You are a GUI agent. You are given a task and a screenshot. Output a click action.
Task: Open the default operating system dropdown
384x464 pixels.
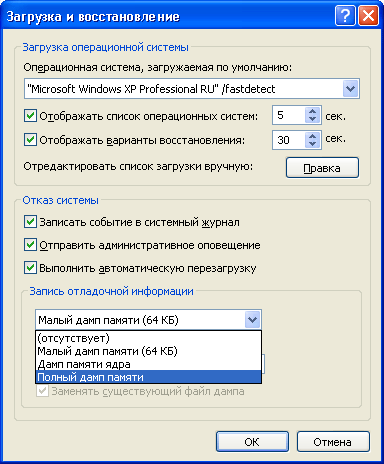pyautogui.click(x=350, y=89)
